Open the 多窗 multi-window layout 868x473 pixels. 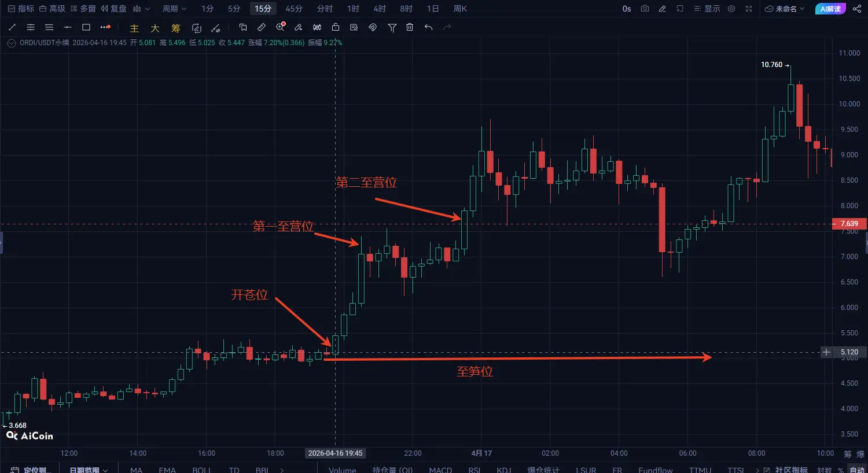[83, 9]
